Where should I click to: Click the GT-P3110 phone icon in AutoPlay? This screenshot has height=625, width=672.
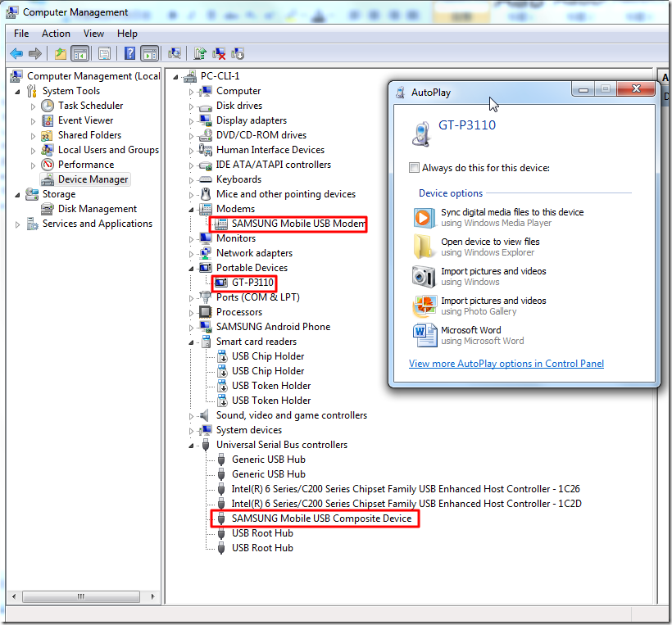pyautogui.click(x=421, y=134)
